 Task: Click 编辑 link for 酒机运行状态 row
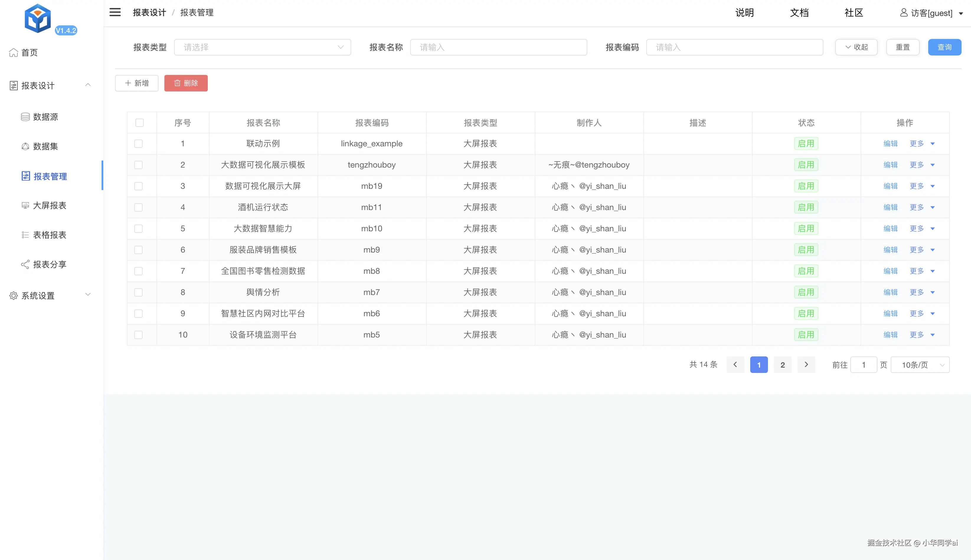click(890, 207)
